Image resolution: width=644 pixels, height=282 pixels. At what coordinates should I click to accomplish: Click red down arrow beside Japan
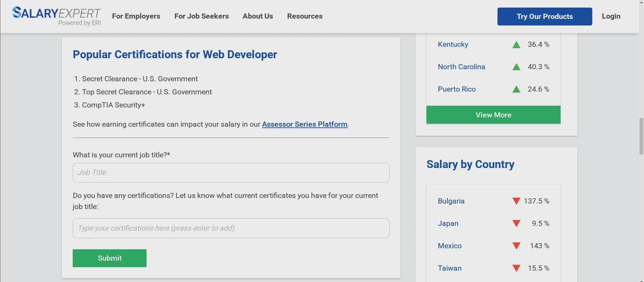(516, 224)
